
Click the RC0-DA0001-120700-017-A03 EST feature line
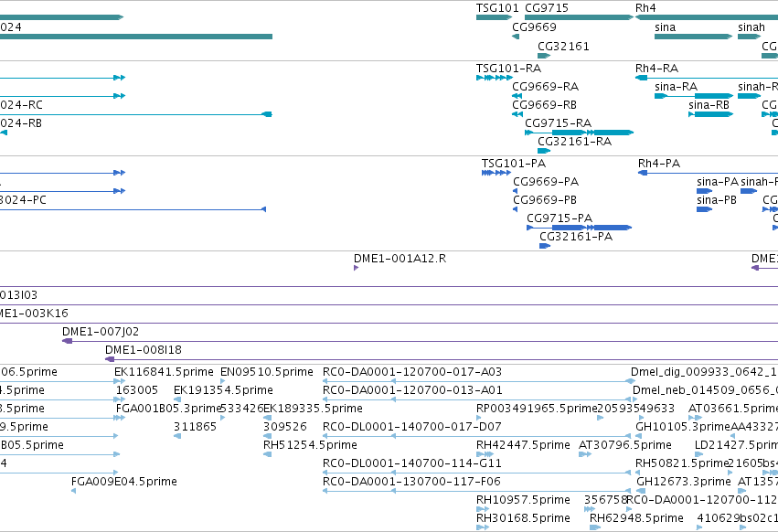point(476,381)
